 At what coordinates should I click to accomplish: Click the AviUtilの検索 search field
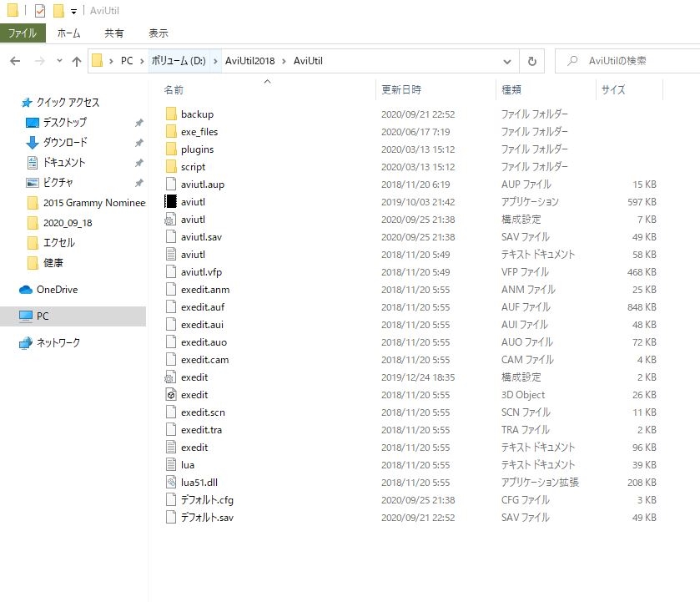click(627, 61)
